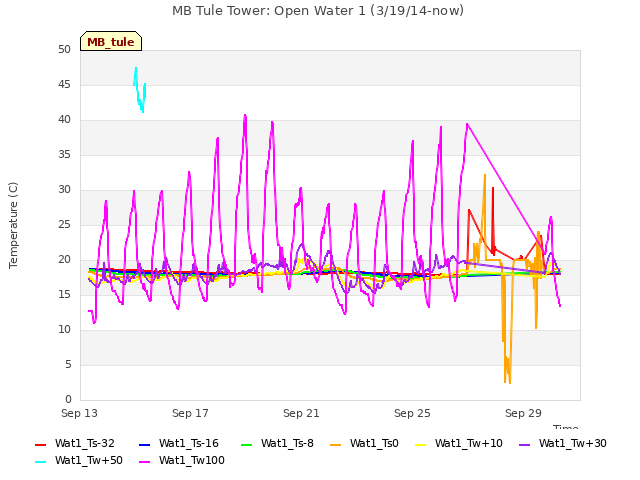
Task: Click the Temperature (C) axis label
Action: click(13, 225)
